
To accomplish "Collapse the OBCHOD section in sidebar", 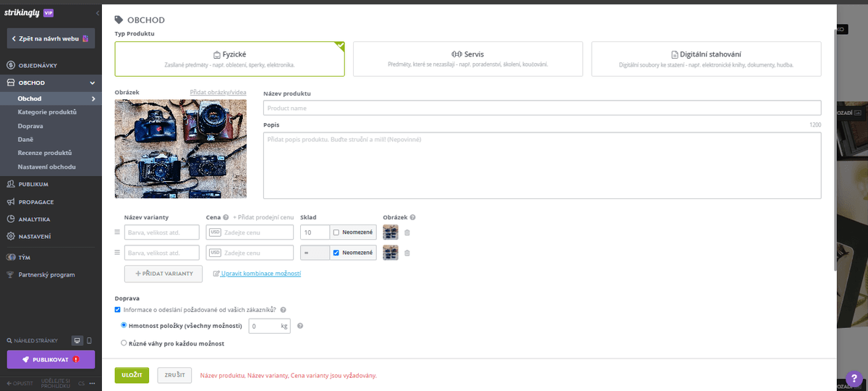I will tap(93, 83).
